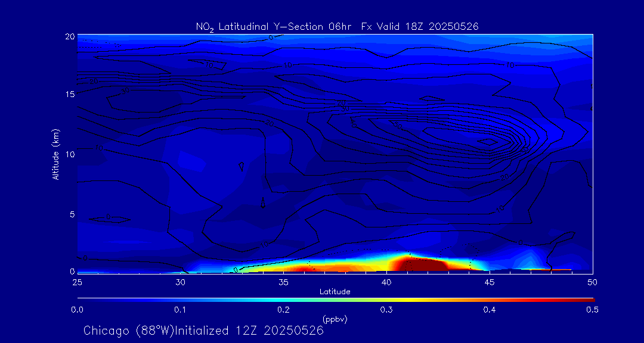Click latitude axis tick label "30"

[180, 282]
